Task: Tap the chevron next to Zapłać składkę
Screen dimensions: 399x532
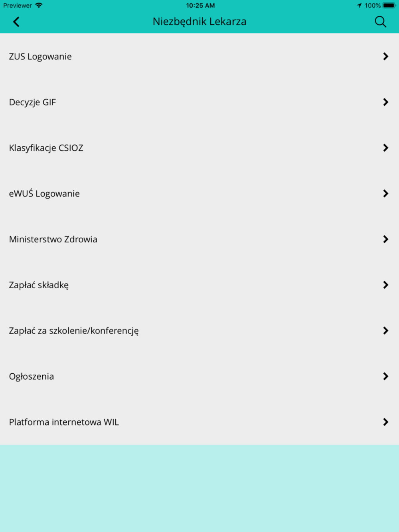Action: coord(385,285)
